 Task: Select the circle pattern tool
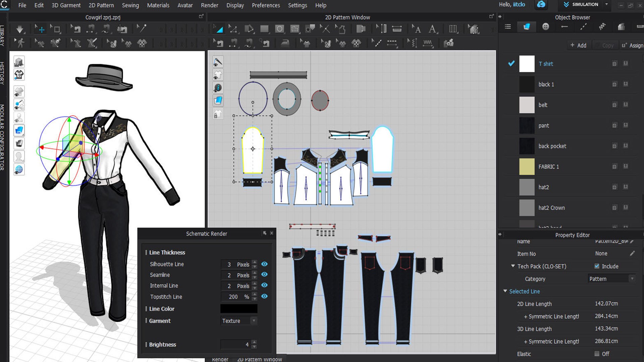tap(279, 29)
